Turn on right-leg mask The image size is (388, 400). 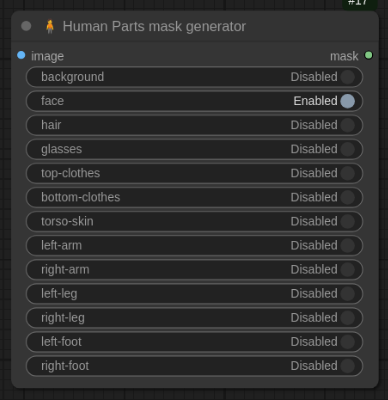pyautogui.click(x=194, y=318)
